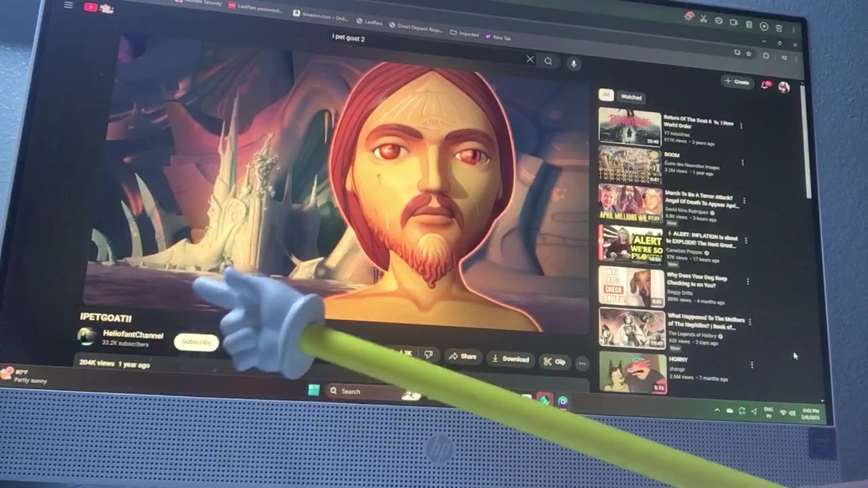The image size is (868, 488).
Task: Open YouTube notifications bell
Action: (765, 85)
